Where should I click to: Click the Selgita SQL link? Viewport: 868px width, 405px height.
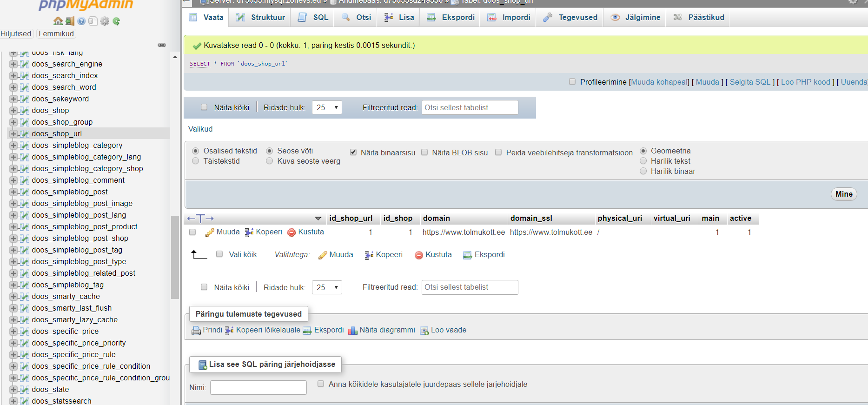click(x=750, y=82)
